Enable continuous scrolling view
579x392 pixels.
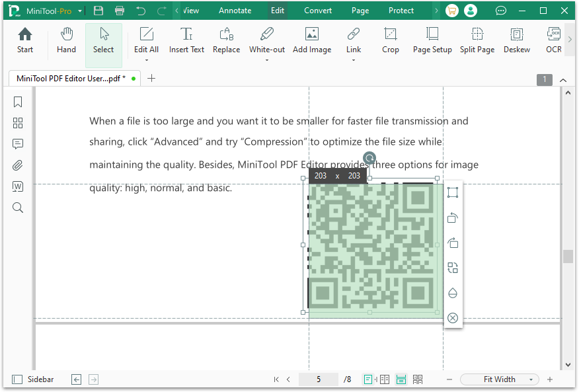(401, 379)
